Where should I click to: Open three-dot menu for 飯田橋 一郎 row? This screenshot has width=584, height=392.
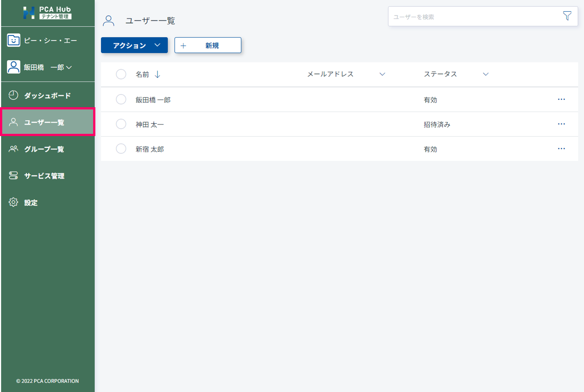coord(561,99)
